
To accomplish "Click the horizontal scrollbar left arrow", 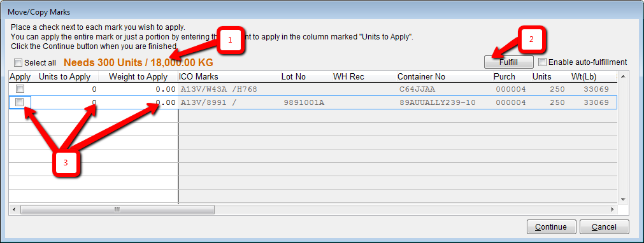I will 14,209.
